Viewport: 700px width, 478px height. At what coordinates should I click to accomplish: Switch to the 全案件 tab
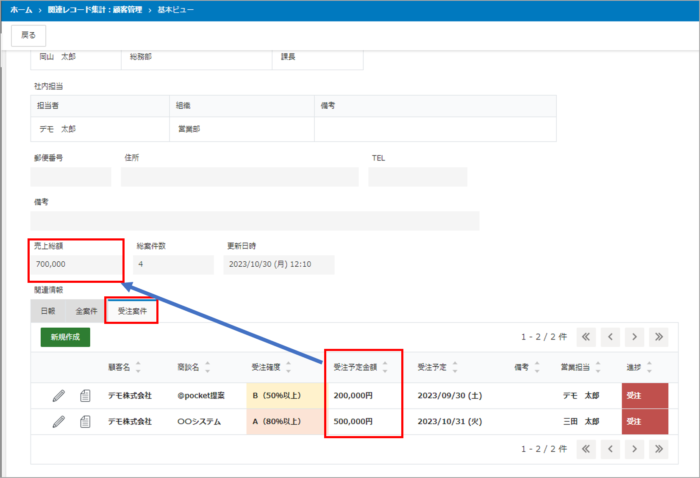(x=86, y=311)
